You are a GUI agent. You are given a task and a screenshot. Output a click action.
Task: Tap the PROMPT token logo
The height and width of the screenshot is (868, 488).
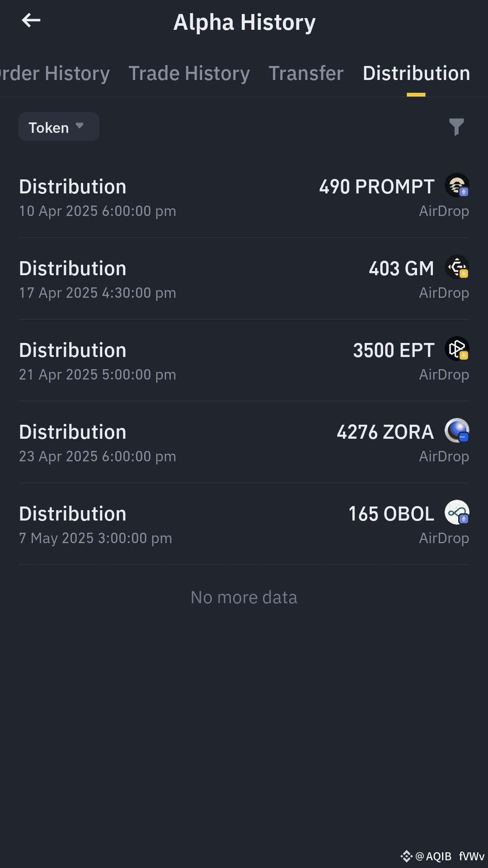(457, 185)
